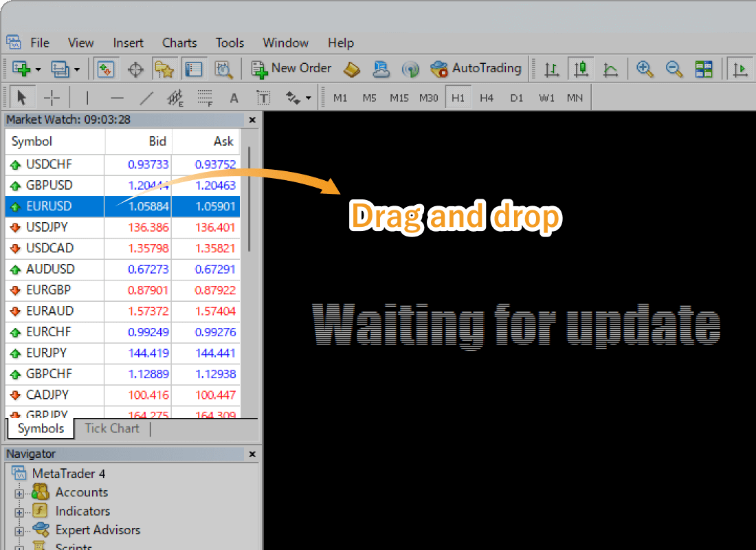Select the Horizontal Line drawing tool
756x550 pixels.
coord(117,97)
